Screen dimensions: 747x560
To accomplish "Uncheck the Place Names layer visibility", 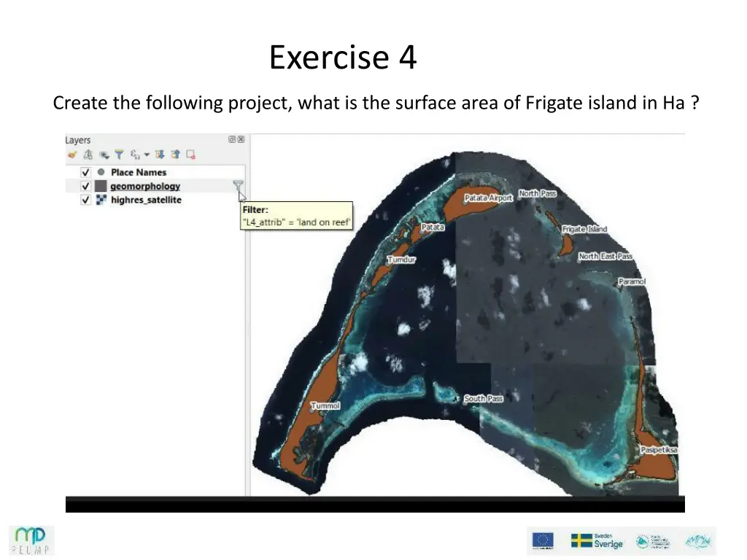I will (86, 172).
